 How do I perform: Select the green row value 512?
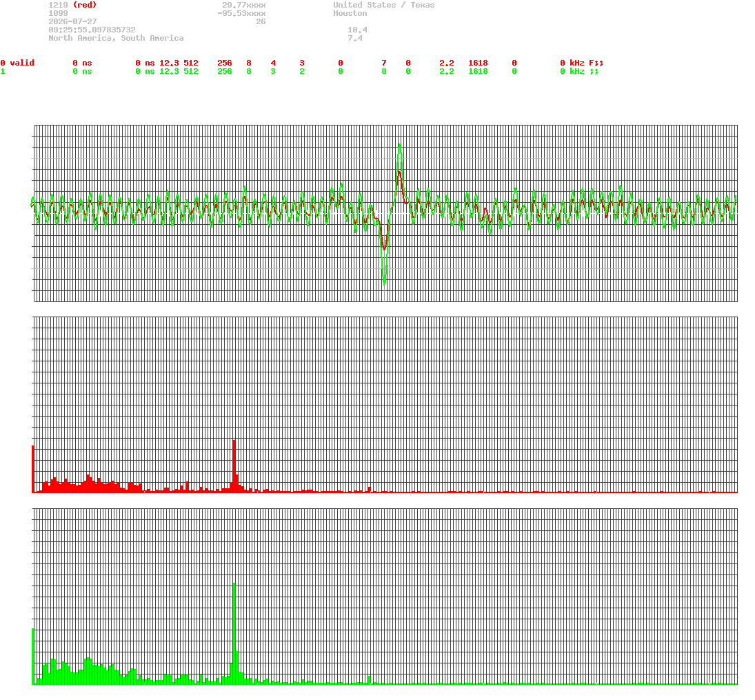coord(191,71)
